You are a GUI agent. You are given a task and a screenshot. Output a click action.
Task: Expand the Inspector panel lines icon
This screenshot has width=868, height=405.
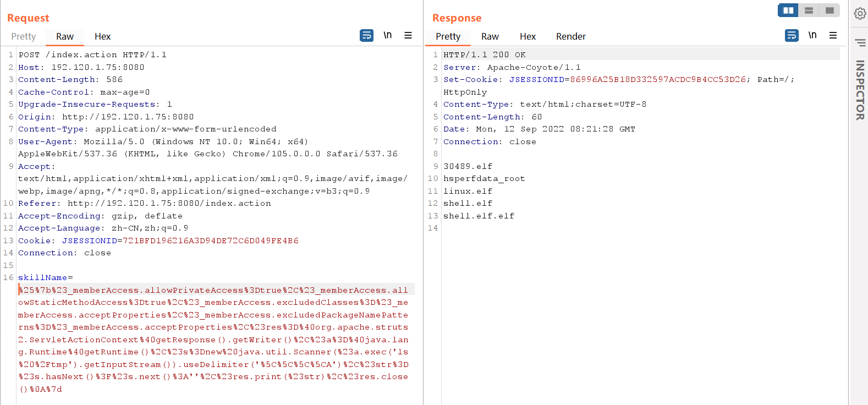pos(860,42)
